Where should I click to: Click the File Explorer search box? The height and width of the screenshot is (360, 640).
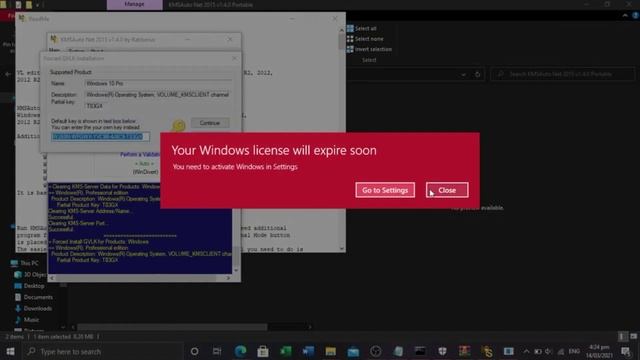(x=562, y=74)
